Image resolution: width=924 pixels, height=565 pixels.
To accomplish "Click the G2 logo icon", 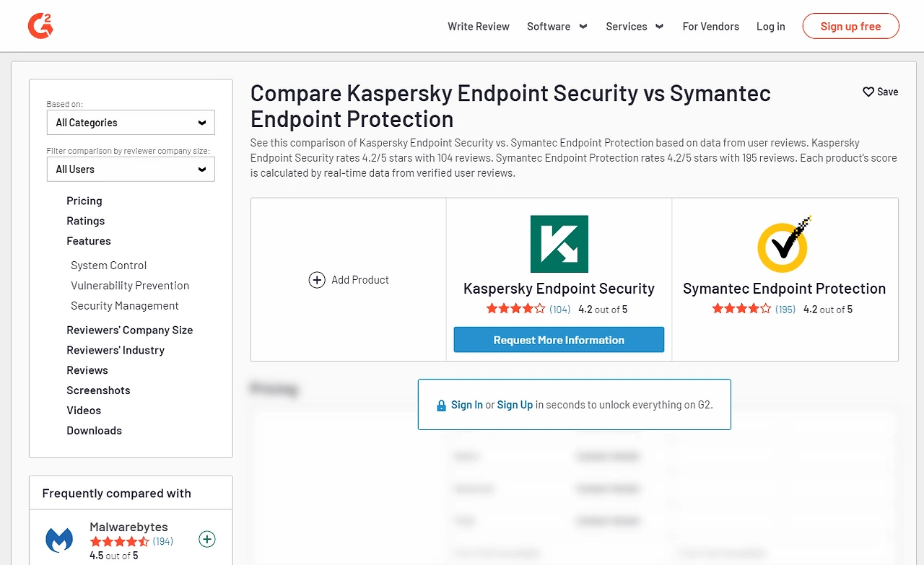I will pyautogui.click(x=40, y=27).
